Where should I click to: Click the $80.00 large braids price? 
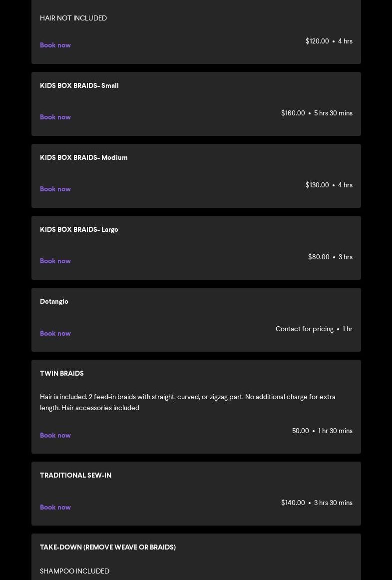[x=319, y=257]
